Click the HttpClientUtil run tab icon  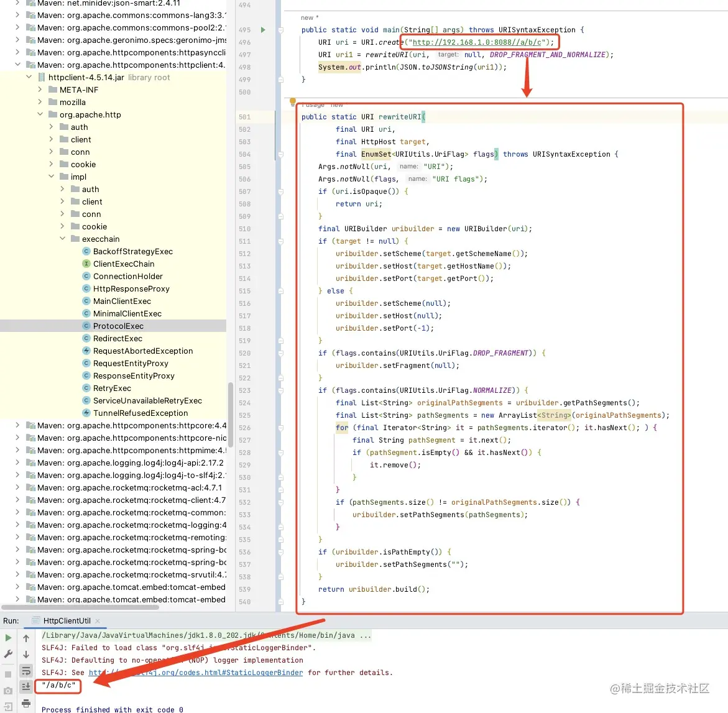pos(36,620)
